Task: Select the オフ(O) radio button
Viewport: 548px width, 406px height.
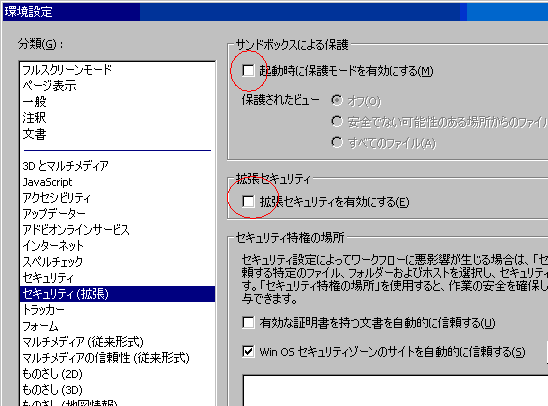Action: (337, 101)
